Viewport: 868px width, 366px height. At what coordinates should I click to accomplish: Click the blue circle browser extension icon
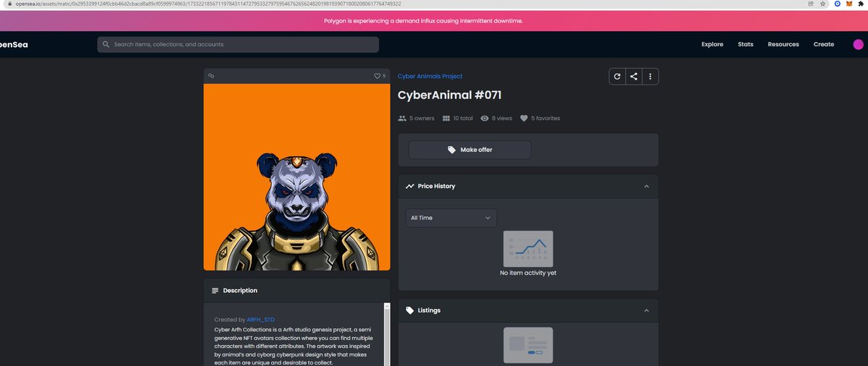coord(837,4)
